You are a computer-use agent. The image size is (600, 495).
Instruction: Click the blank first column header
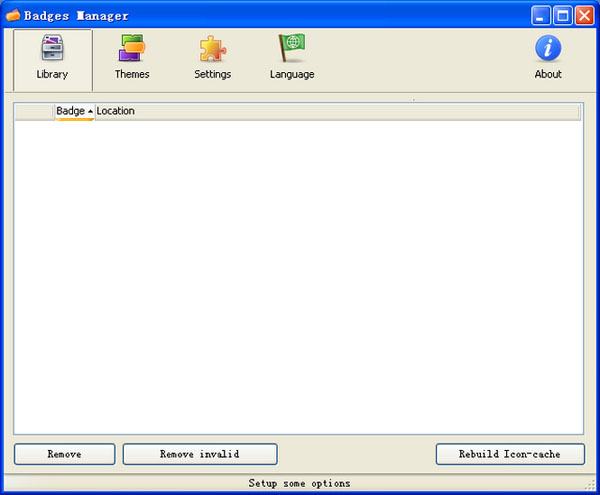(x=34, y=111)
